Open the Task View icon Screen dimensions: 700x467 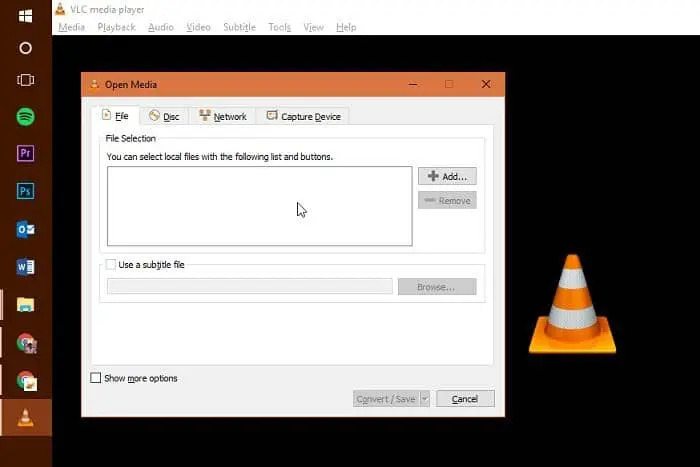pyautogui.click(x=26, y=79)
